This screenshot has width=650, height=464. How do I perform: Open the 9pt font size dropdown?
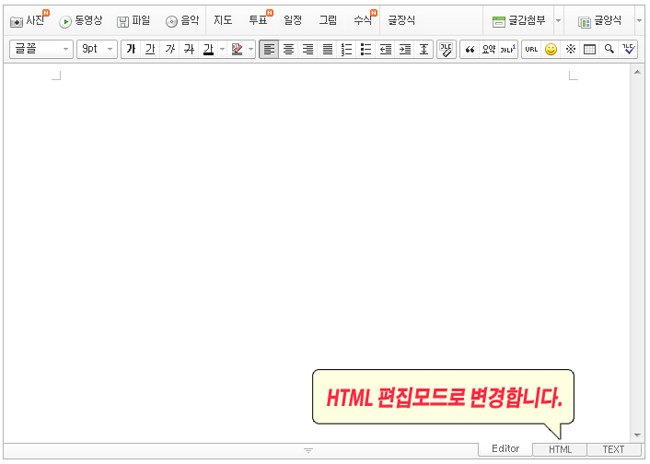point(97,49)
